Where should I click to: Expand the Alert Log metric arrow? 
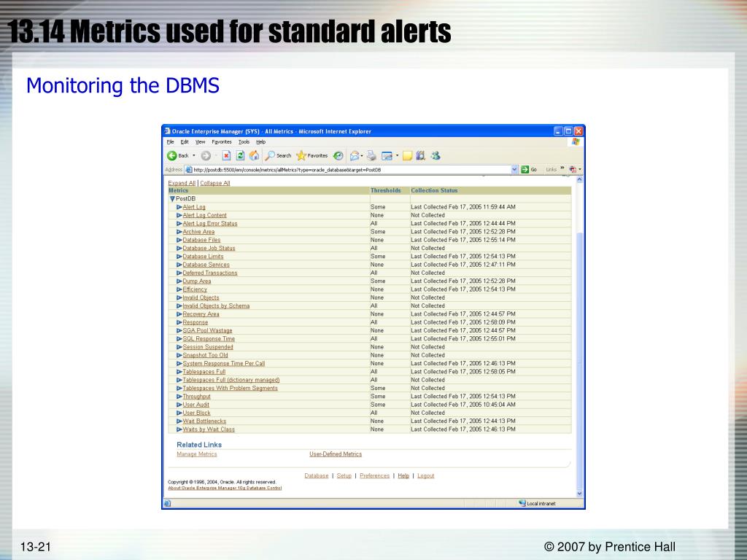(x=179, y=207)
